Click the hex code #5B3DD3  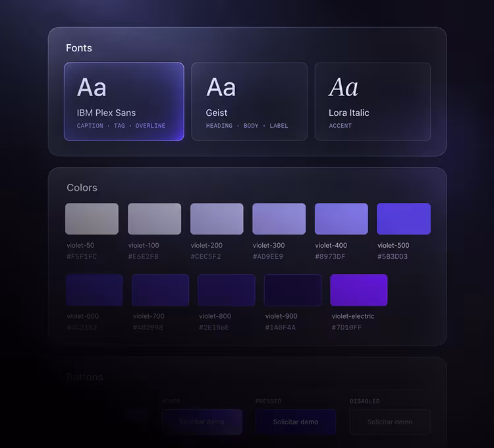(x=393, y=256)
